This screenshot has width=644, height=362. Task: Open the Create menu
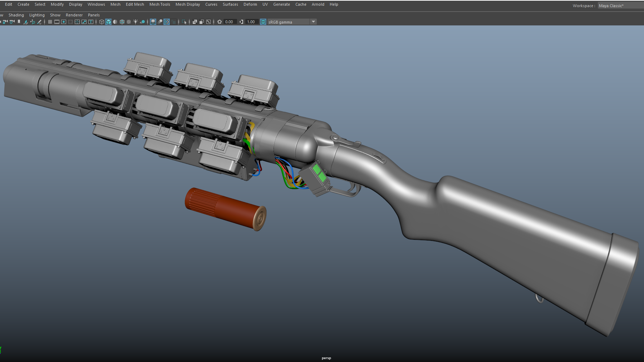point(23,4)
